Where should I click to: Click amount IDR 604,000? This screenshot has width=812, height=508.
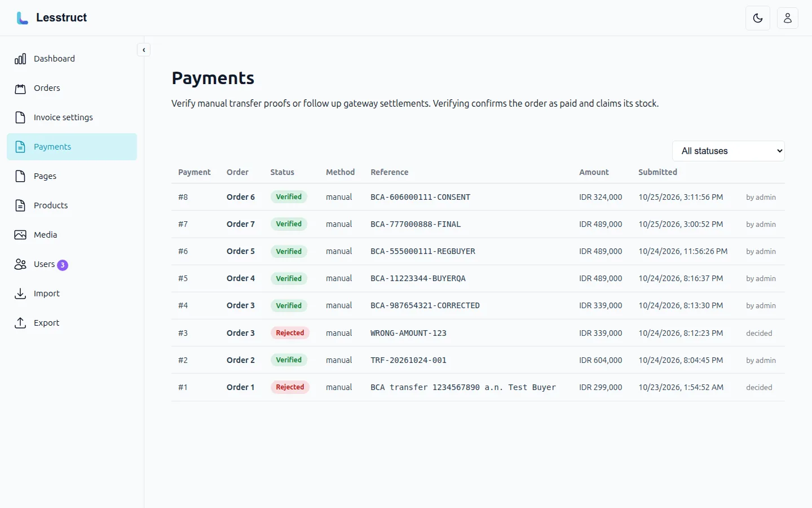[601, 360]
